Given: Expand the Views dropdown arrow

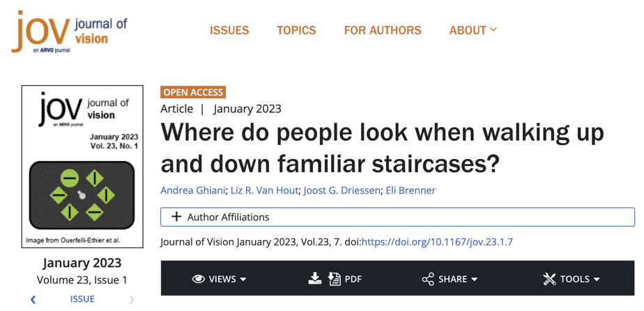Looking at the screenshot, I should (243, 280).
